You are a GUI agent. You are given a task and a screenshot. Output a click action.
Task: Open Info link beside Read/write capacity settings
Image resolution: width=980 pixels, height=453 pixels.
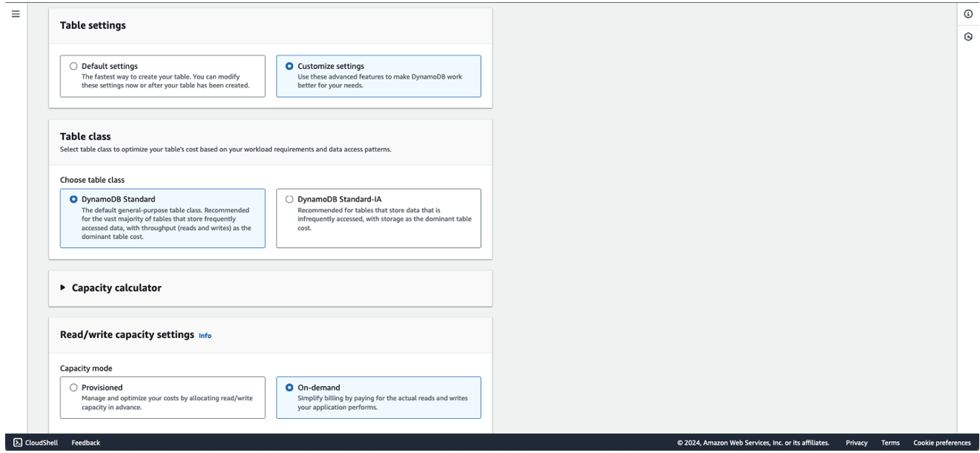tap(205, 336)
